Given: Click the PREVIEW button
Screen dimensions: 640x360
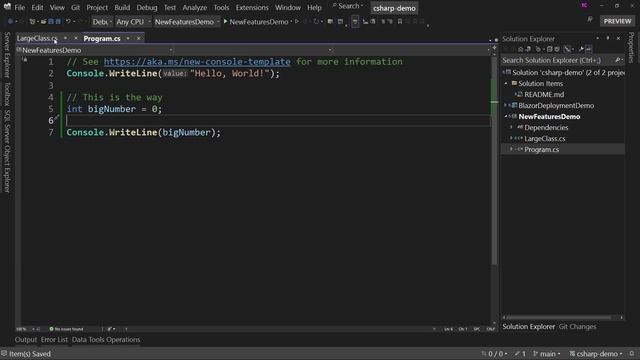Looking at the screenshot, I should coord(617,21).
